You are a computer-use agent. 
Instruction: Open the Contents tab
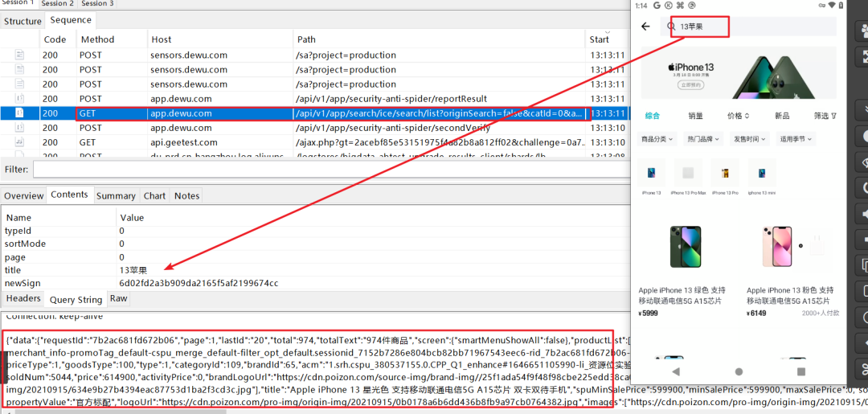coord(70,195)
